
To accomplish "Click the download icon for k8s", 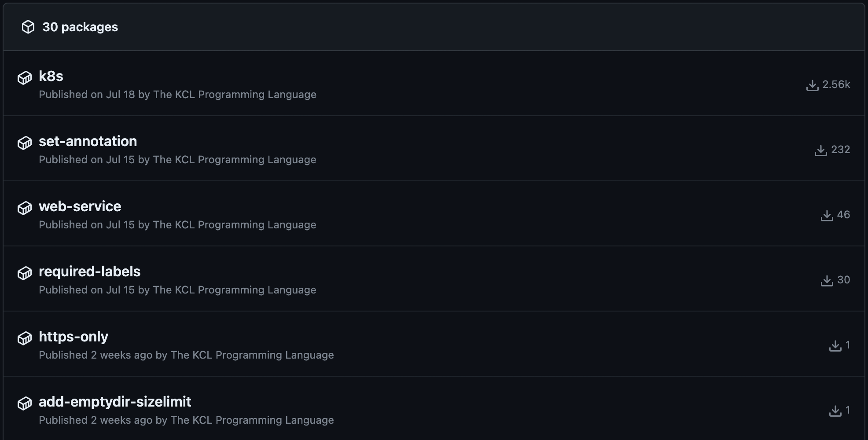I will pyautogui.click(x=812, y=85).
